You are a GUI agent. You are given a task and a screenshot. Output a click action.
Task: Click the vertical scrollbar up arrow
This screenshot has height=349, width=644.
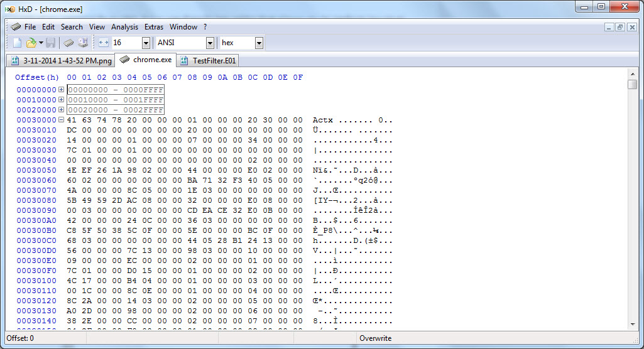(x=633, y=74)
